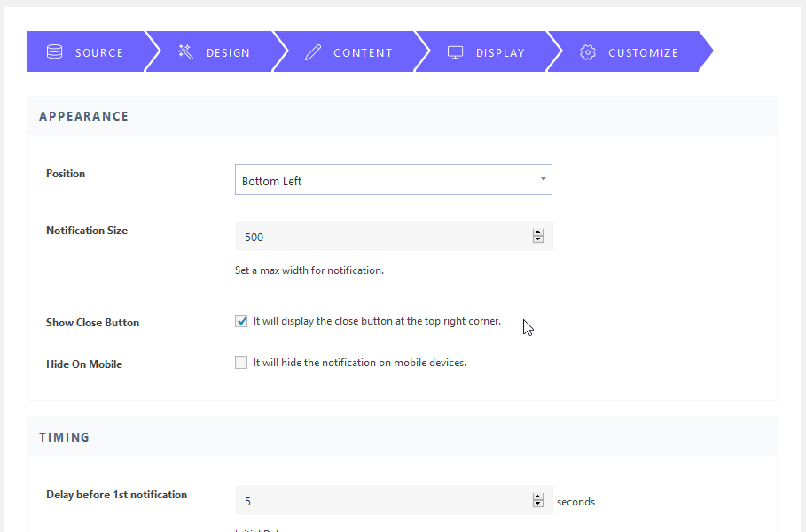Enable Hide On Mobile

(x=240, y=362)
